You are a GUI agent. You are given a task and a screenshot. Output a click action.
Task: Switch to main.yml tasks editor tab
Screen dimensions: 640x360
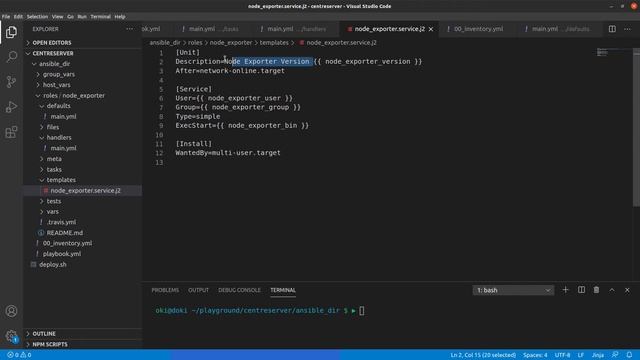(213, 29)
